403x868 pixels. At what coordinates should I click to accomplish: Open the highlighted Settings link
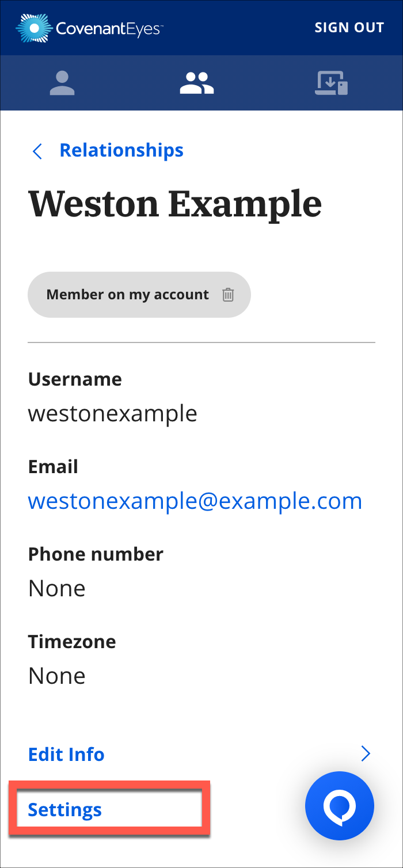click(65, 810)
